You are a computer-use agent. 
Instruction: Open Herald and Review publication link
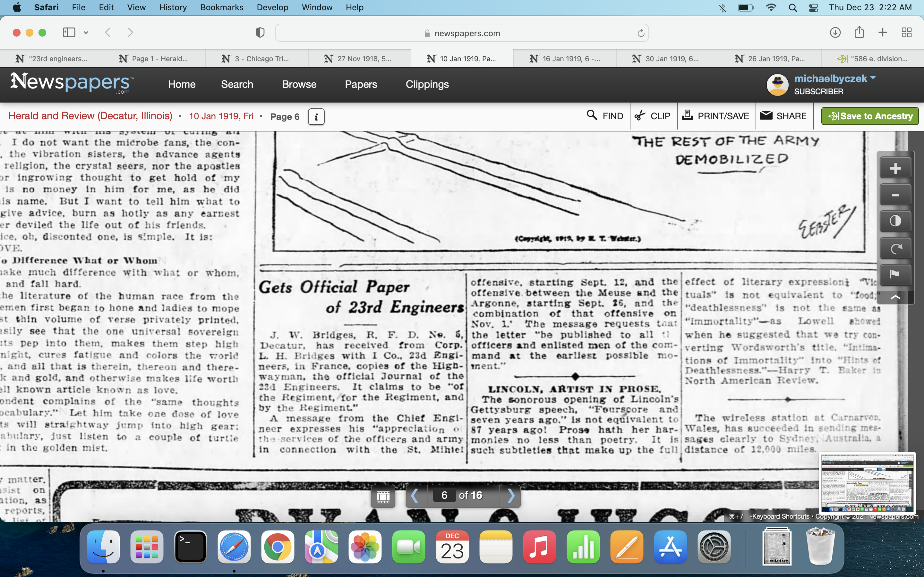[x=90, y=116]
